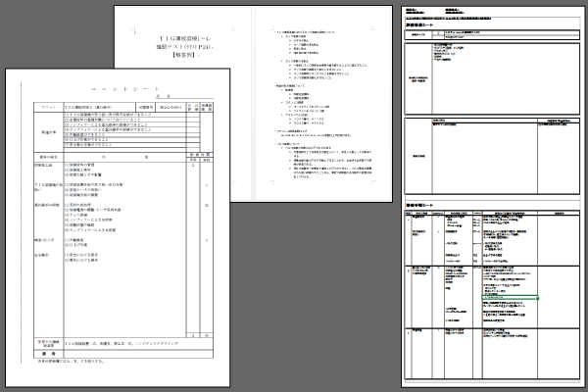Open the spreadsheet page on the right

pos(492,197)
